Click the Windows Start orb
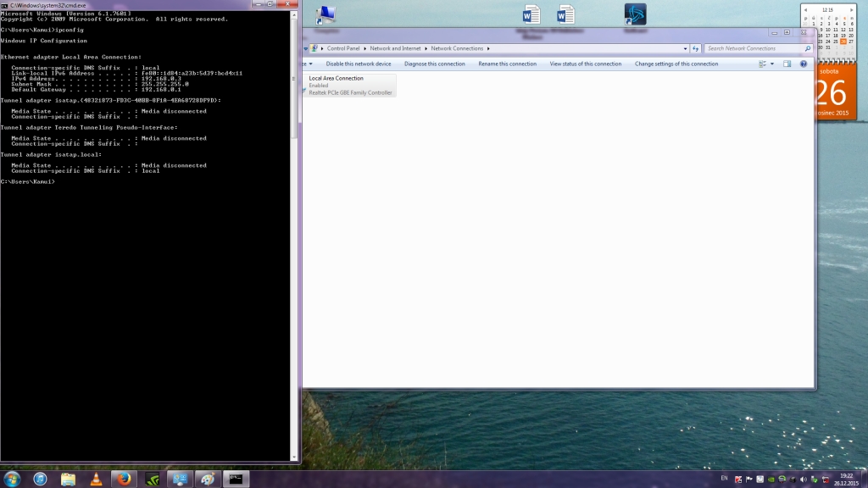The height and width of the screenshot is (488, 868). [x=10, y=479]
